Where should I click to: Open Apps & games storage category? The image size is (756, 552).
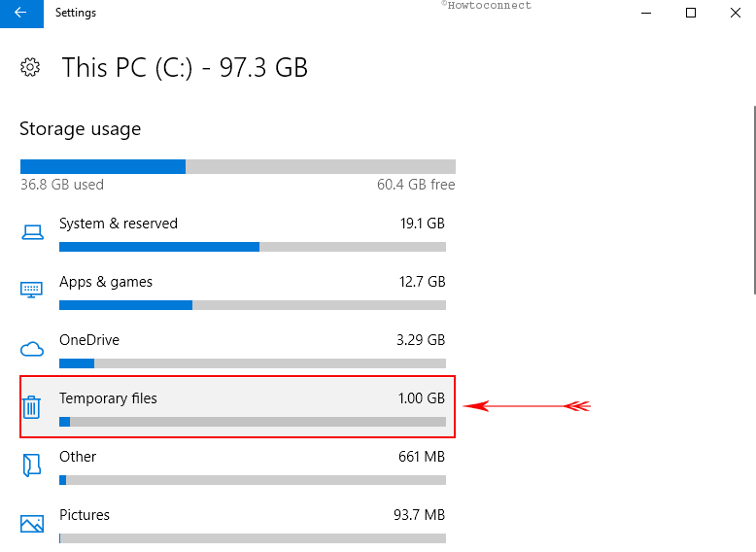pos(238,292)
